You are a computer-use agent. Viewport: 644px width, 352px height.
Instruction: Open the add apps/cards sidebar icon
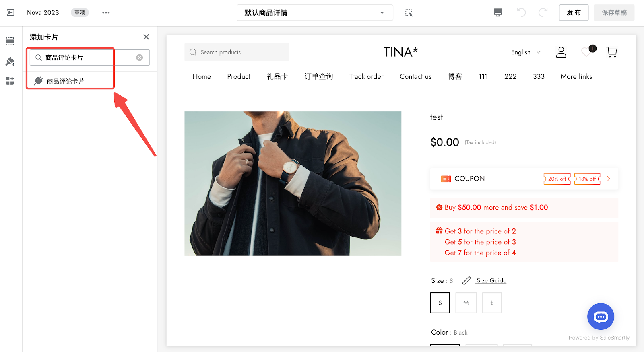[10, 81]
